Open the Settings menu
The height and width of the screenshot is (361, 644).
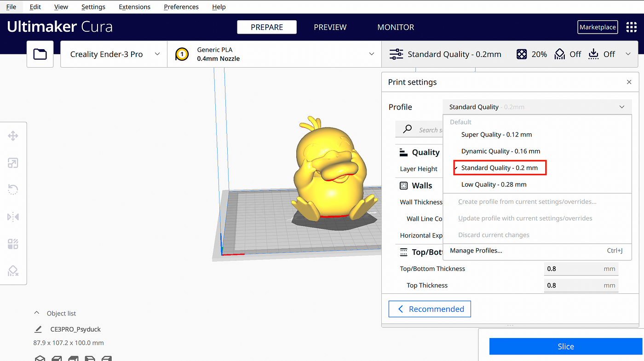coord(93,7)
